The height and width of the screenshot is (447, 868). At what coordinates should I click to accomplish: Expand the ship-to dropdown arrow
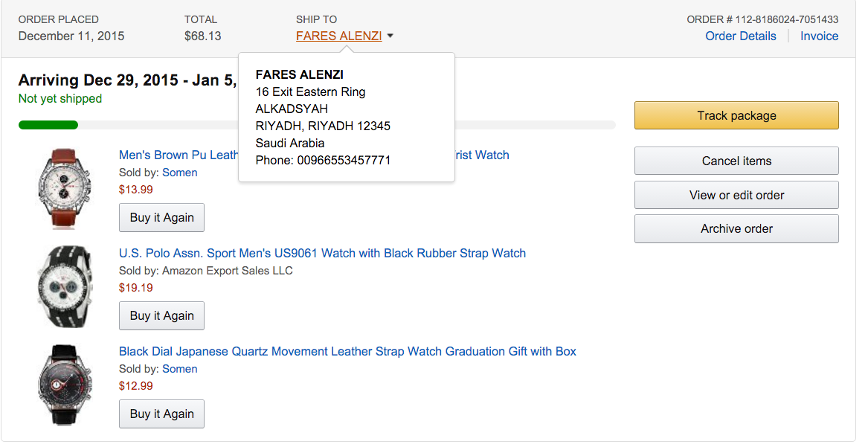[390, 36]
